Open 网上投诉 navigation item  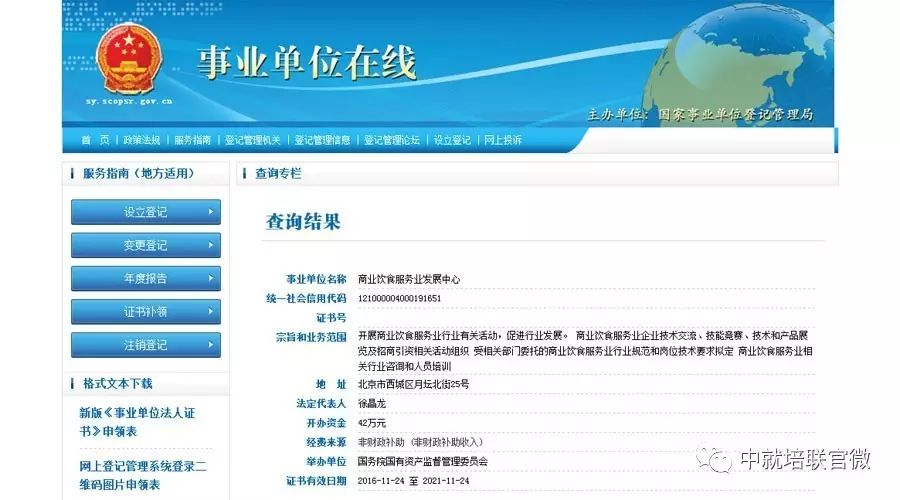(503, 140)
